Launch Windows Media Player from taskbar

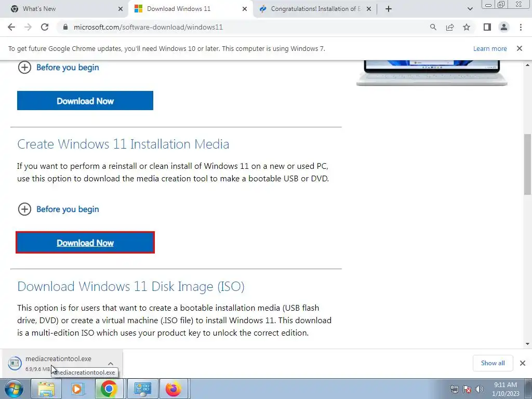tap(77, 389)
